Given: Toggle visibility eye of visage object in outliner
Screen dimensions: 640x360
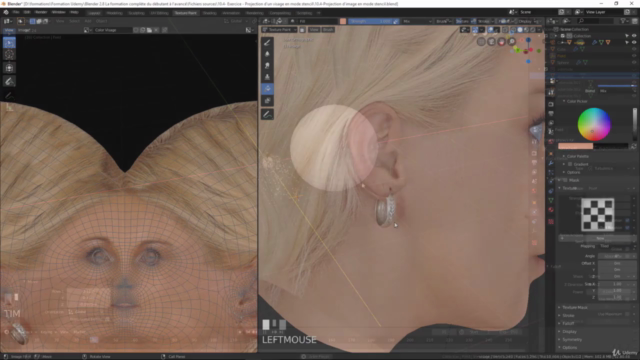Looking at the screenshot, I should click(x=634, y=42).
